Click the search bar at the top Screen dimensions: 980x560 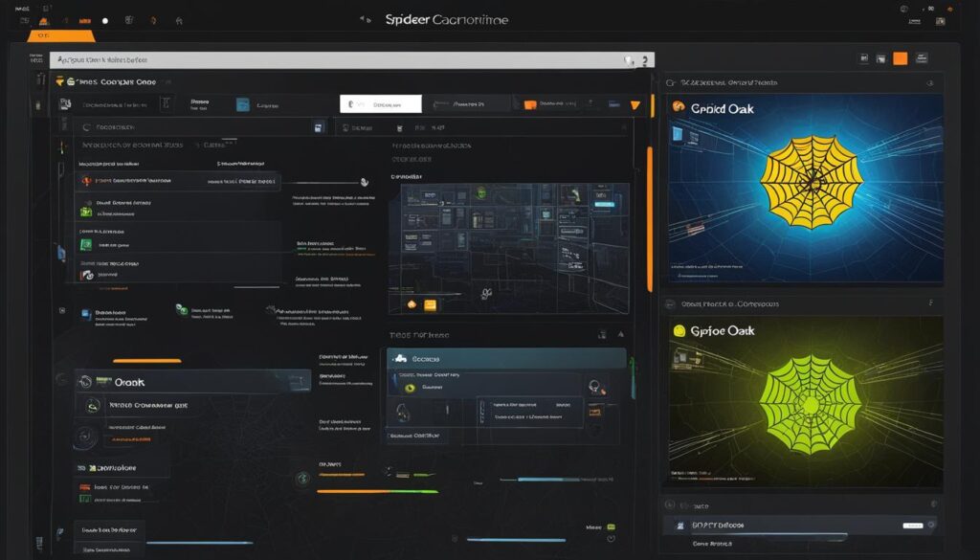click(x=352, y=60)
